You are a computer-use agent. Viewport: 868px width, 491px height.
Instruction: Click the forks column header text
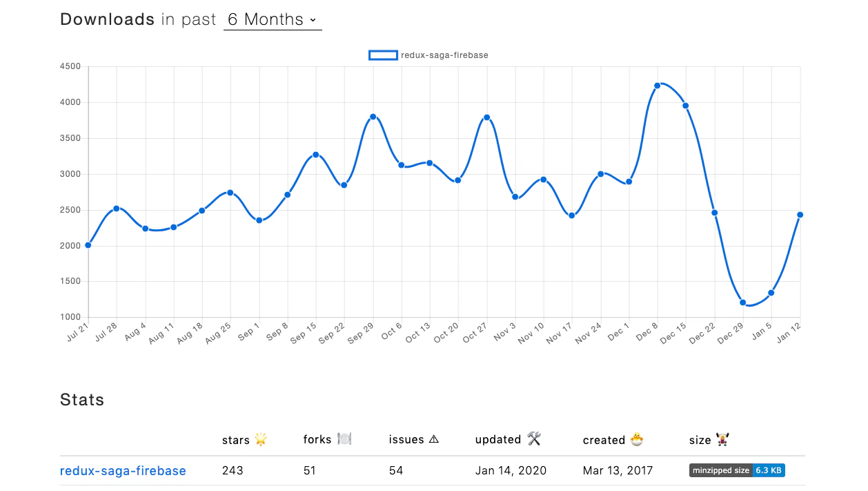tap(318, 440)
